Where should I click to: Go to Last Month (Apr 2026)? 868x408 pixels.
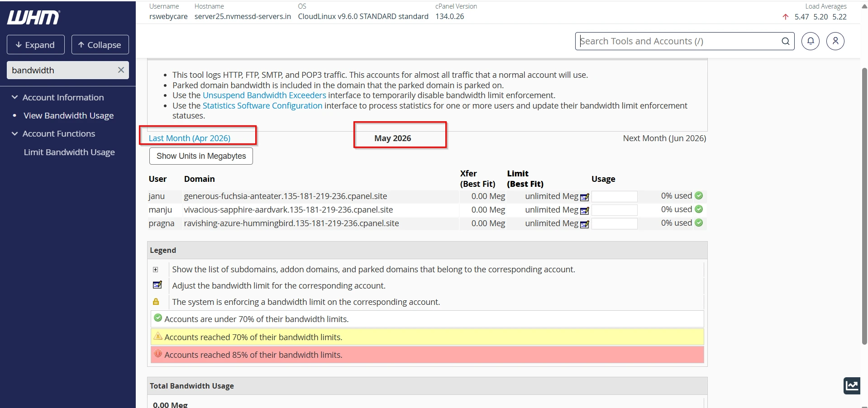coord(189,138)
